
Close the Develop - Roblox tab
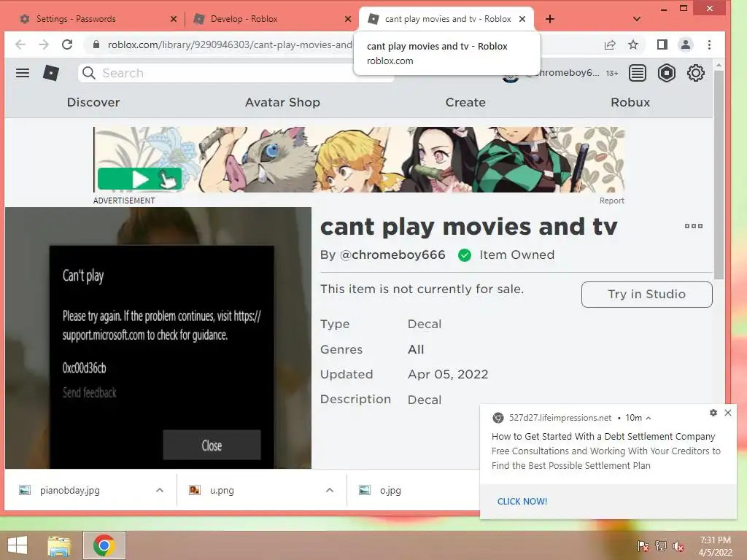coord(348,19)
